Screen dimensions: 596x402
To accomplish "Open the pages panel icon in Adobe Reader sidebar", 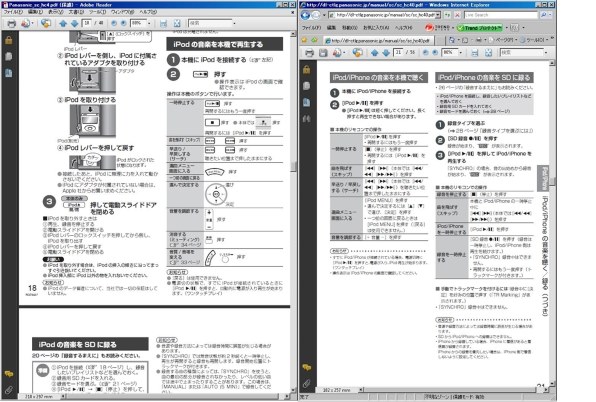I will tap(9, 57).
